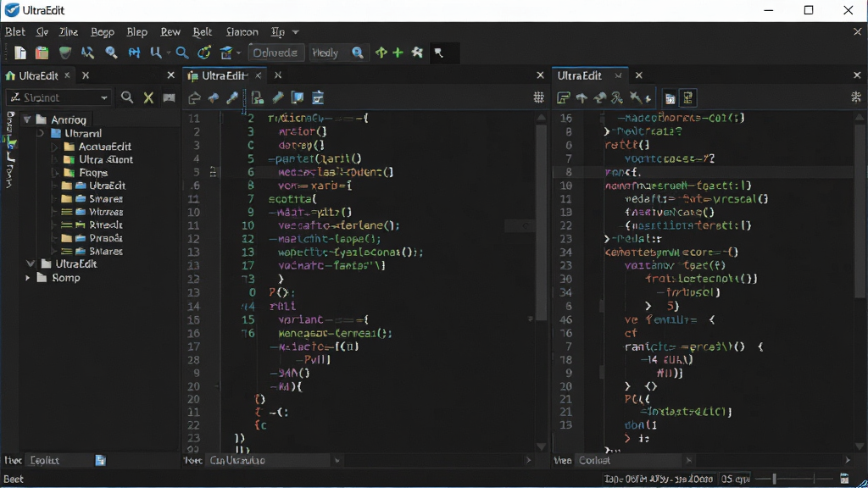Click the Vree label beside Contast
The width and height of the screenshot is (868, 488).
coord(563,460)
